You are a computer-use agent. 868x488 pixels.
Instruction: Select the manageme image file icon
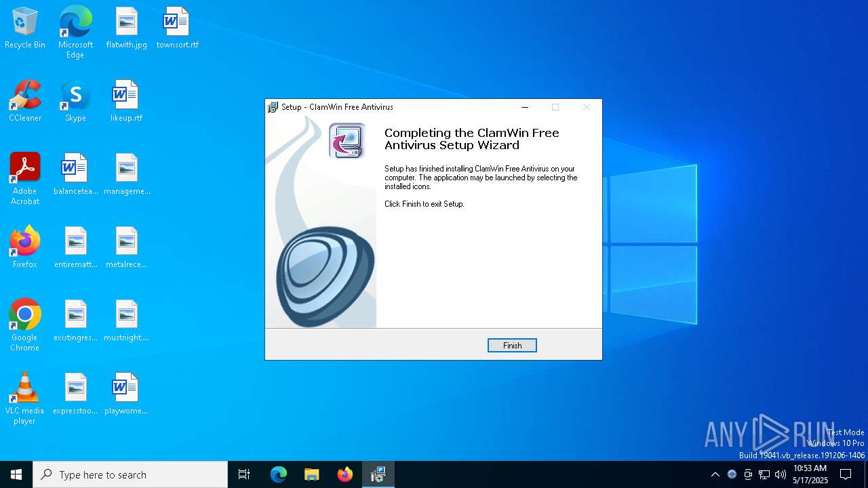[127, 175]
